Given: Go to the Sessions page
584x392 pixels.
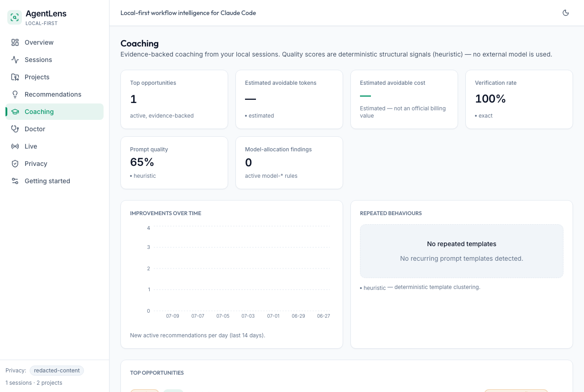Looking at the screenshot, I should (x=54, y=60).
